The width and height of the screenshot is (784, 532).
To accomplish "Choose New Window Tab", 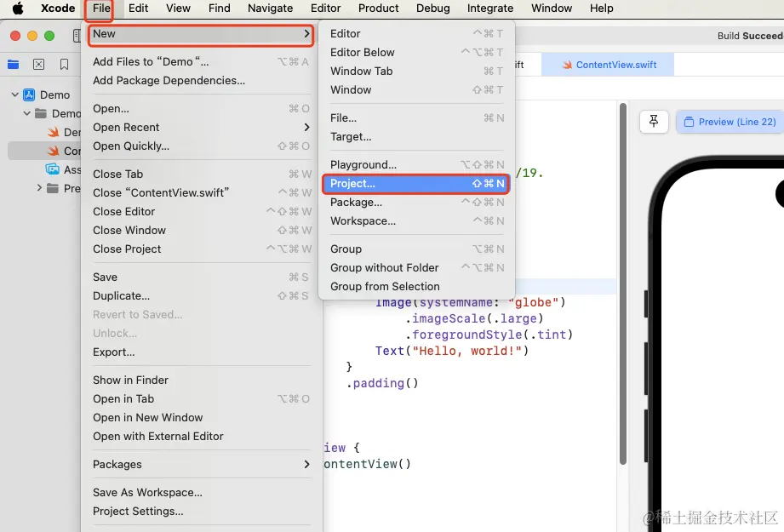I will [x=416, y=71].
